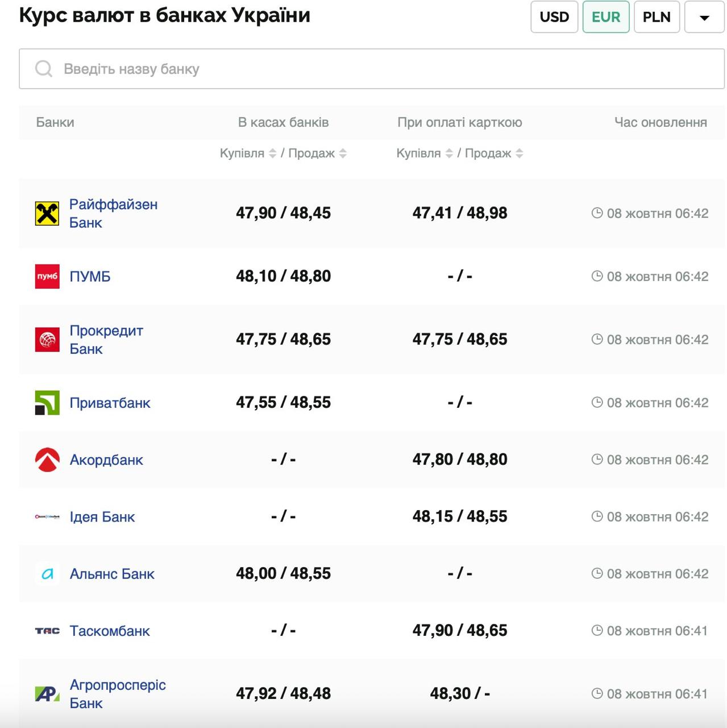Click the red ПУМБ logo icon
Screen dimensions: 727x728
47,276
